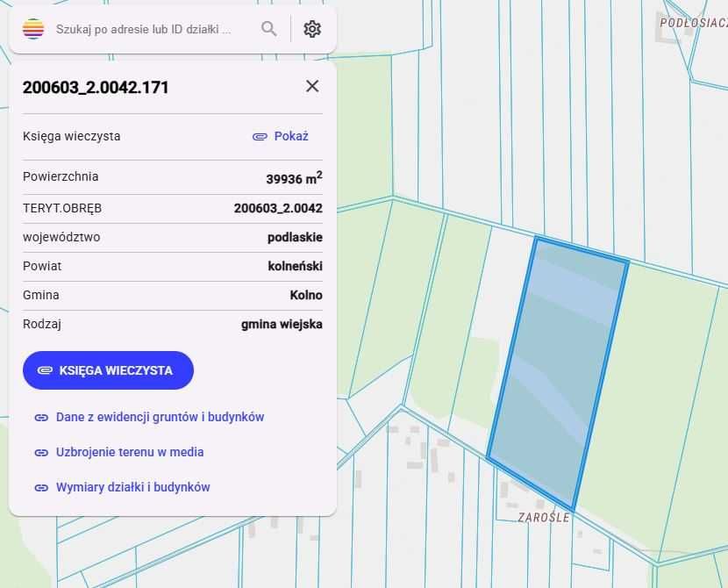Click the ZAROŚLE map label
The image size is (728, 588).
tap(544, 518)
